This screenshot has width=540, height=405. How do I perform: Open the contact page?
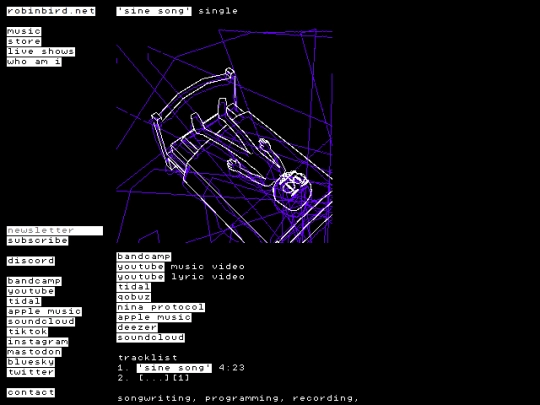click(31, 392)
